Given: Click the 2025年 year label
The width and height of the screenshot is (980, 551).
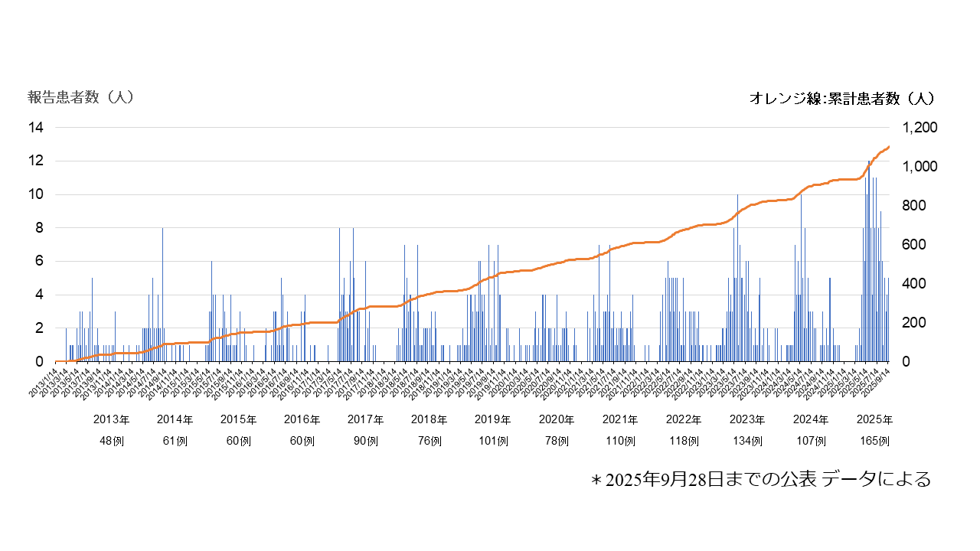Looking at the screenshot, I should (x=874, y=419).
